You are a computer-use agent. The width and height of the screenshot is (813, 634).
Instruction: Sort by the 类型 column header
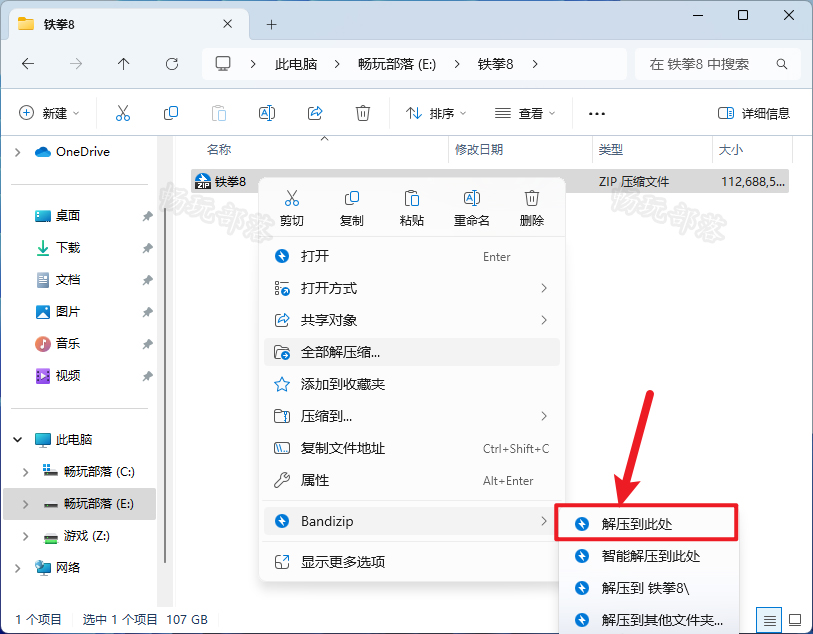pyautogui.click(x=652, y=150)
